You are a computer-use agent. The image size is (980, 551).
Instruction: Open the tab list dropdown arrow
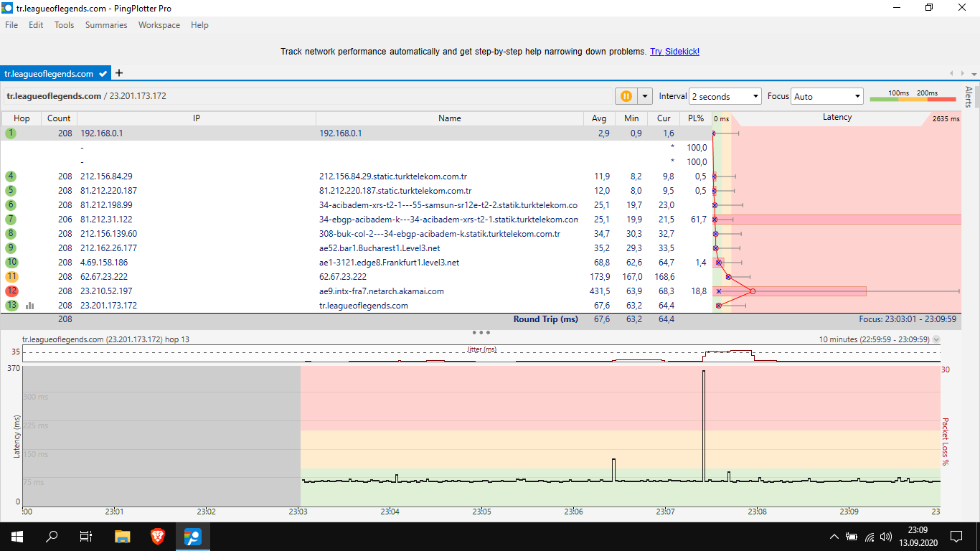(974, 74)
